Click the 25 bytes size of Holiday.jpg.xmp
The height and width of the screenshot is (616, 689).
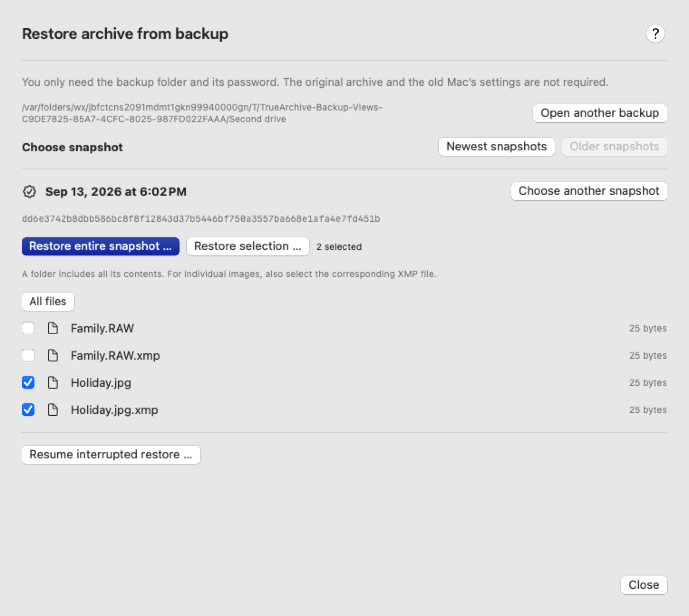pyautogui.click(x=648, y=410)
